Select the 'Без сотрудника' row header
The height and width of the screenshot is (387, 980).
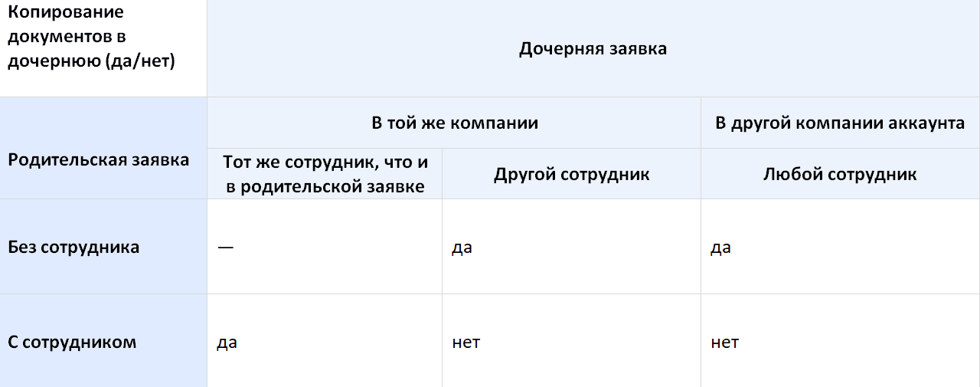click(x=103, y=247)
